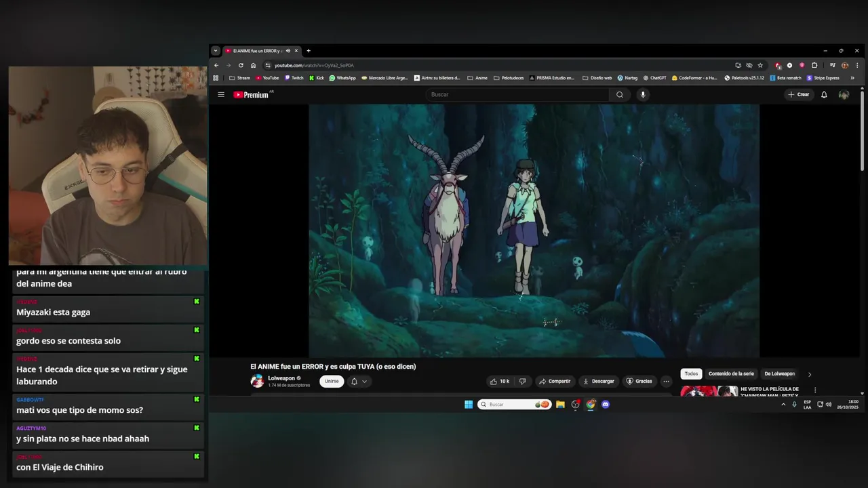Click the page vertical scrollbar
Screen dimensions: 868x488
click(862, 130)
